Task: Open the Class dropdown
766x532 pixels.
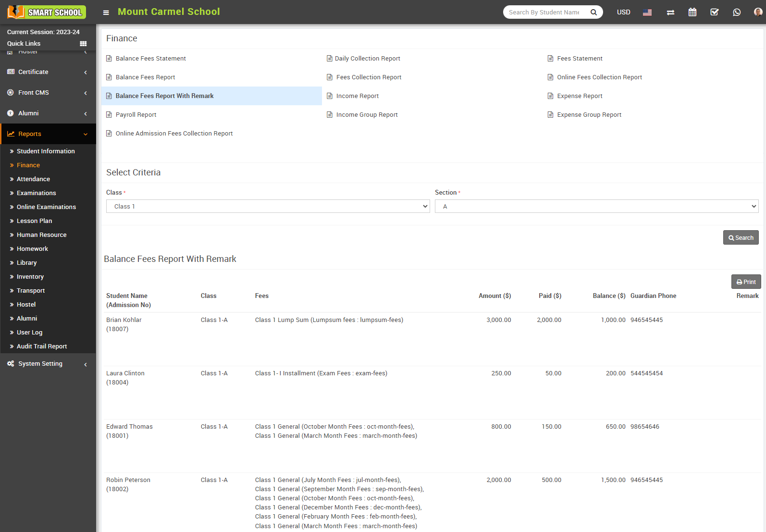Action: click(268, 207)
